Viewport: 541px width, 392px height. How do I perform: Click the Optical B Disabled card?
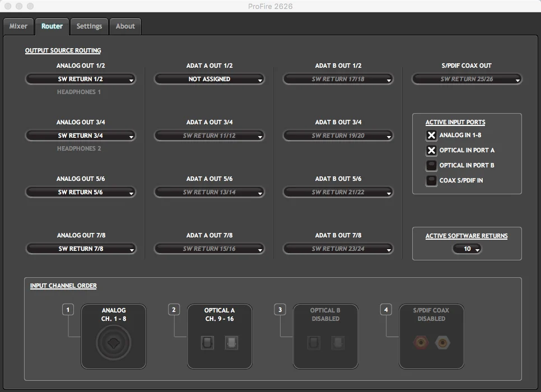click(326, 337)
